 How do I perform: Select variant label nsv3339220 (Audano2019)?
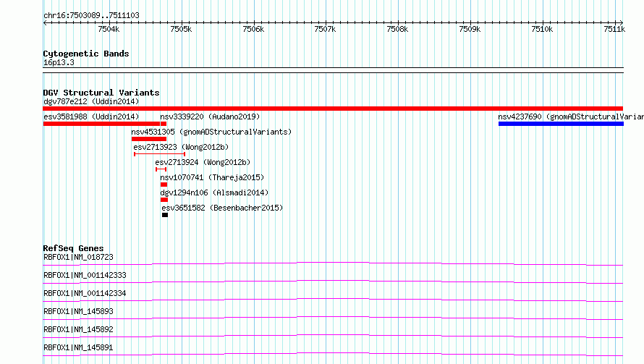[210, 117]
